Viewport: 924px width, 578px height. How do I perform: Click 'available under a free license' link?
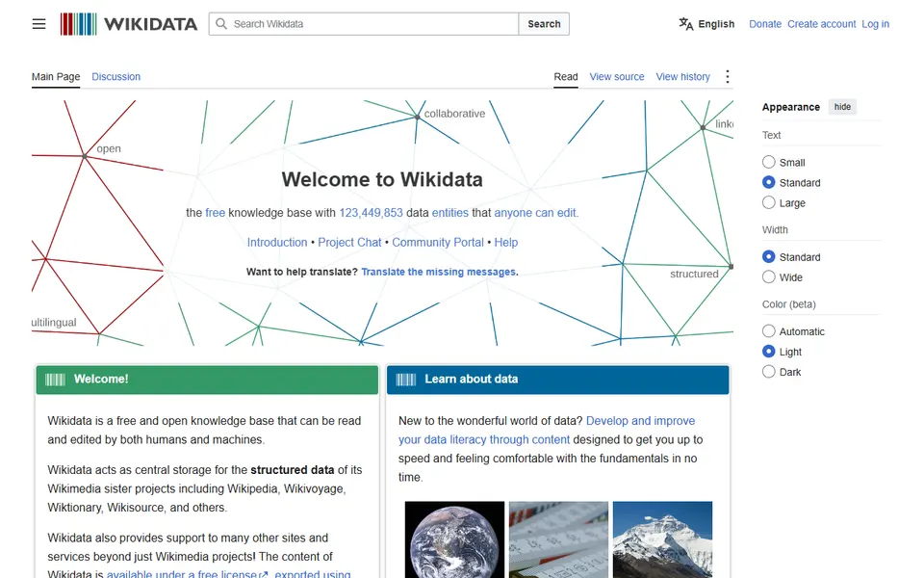[182, 574]
